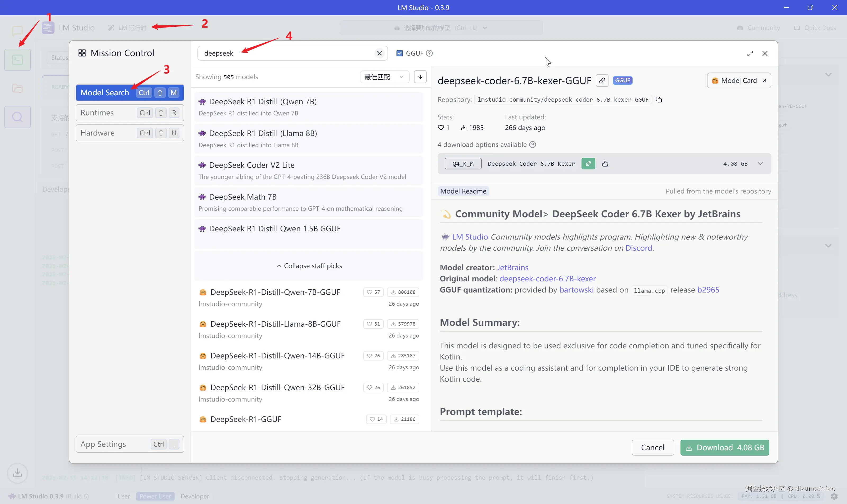Toggle the GGUF checkbox
The height and width of the screenshot is (504, 847).
coord(399,53)
